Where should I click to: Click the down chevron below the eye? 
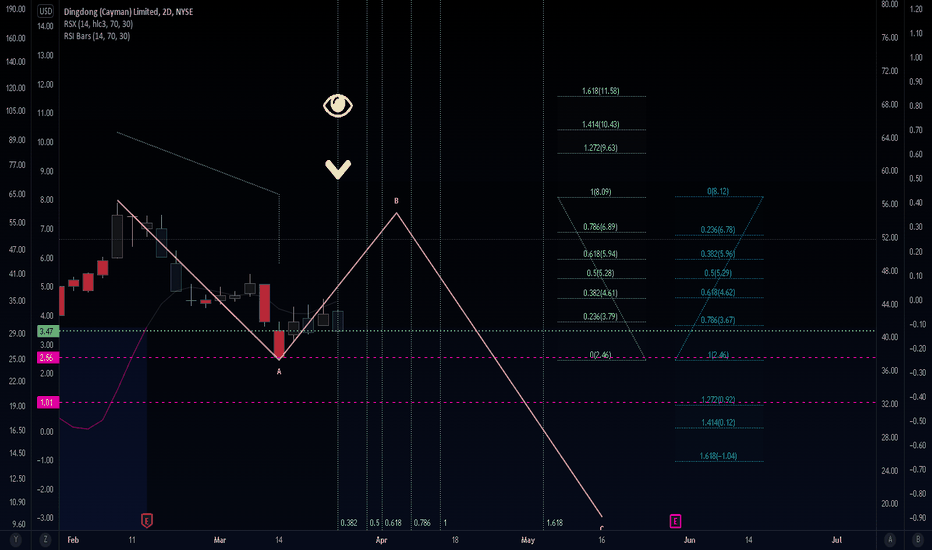click(338, 169)
